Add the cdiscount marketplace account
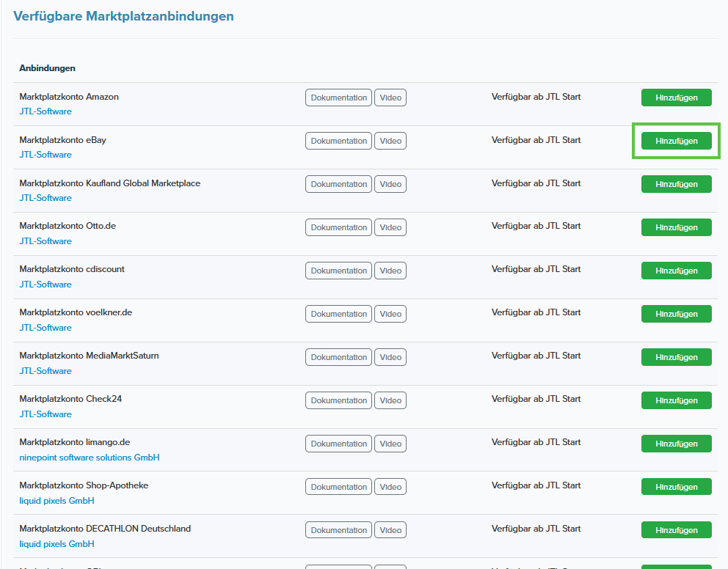The image size is (728, 569). 676,271
